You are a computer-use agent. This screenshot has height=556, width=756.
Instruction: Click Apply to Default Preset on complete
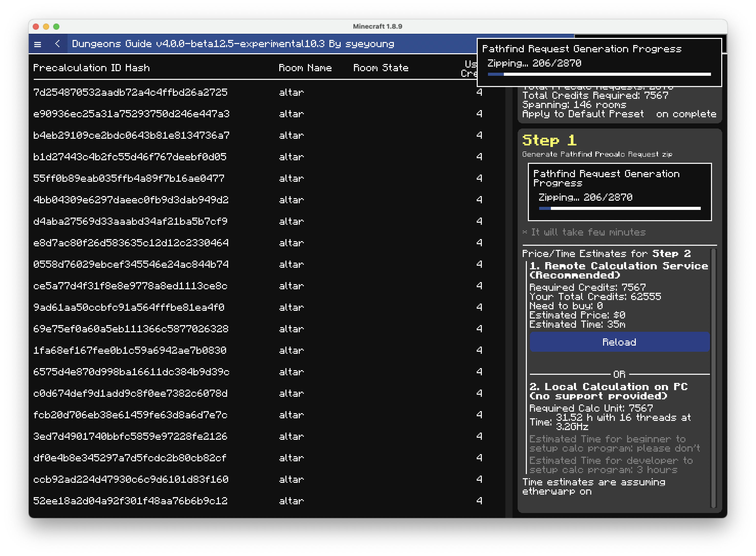pos(619,114)
